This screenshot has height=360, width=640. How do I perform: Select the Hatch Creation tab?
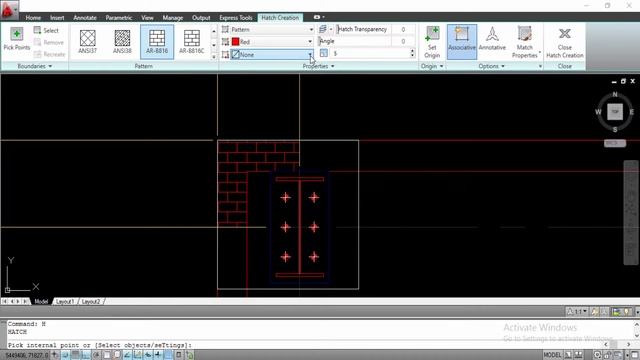pyautogui.click(x=280, y=18)
